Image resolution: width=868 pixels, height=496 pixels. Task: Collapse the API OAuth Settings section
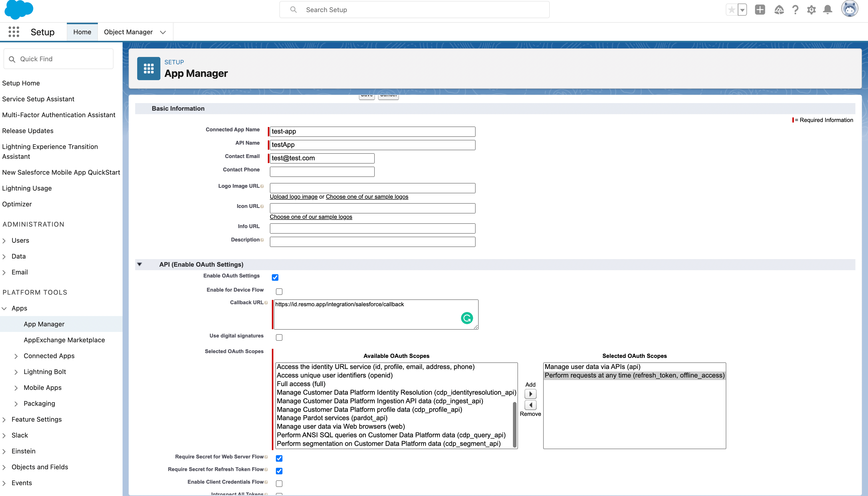click(139, 264)
